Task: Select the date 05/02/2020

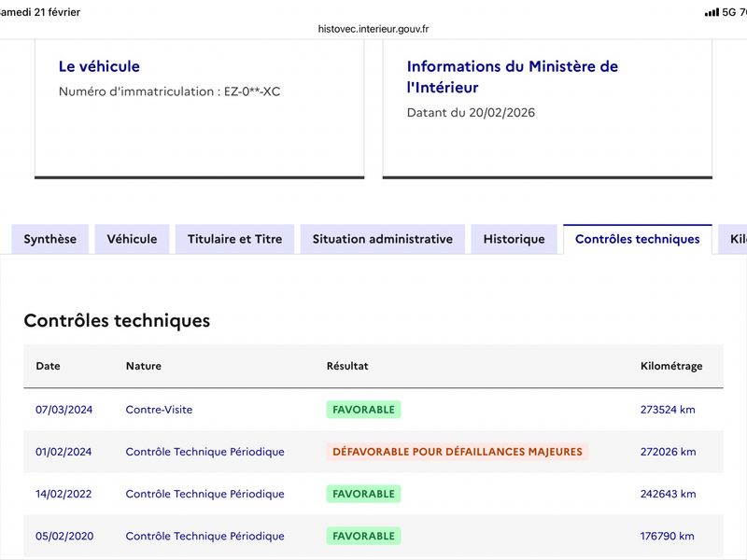Action: pyautogui.click(x=64, y=536)
